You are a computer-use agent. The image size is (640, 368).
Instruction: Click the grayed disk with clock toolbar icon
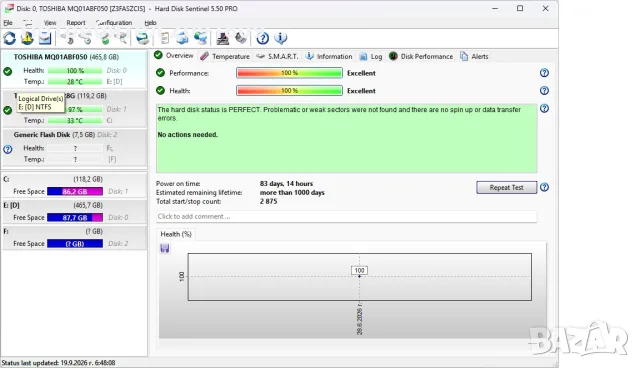point(85,38)
